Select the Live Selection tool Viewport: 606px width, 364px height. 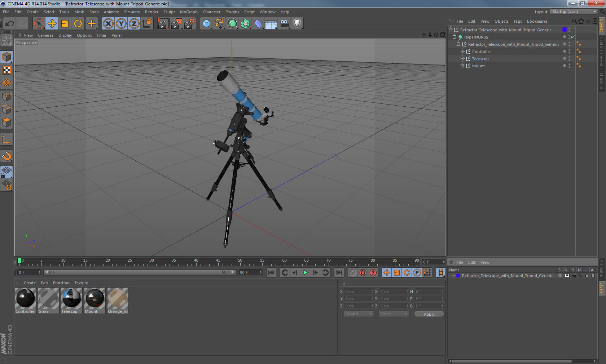click(x=39, y=24)
